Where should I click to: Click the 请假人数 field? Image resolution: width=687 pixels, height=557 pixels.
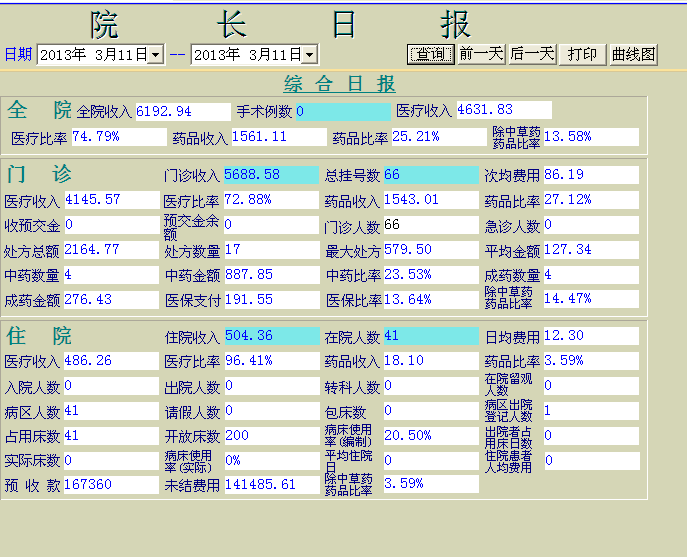(x=272, y=411)
